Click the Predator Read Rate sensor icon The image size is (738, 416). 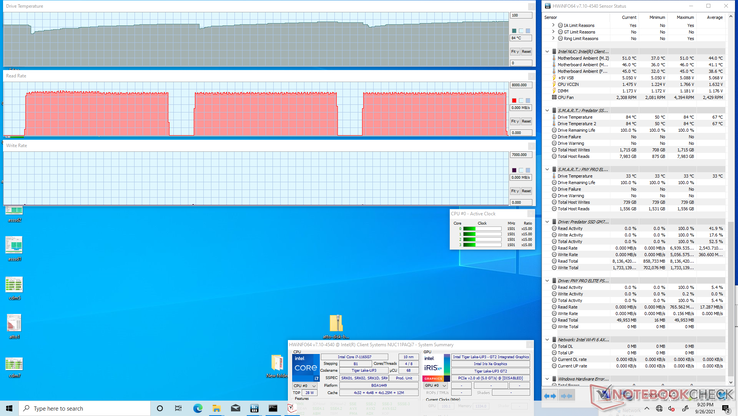pyautogui.click(x=554, y=248)
